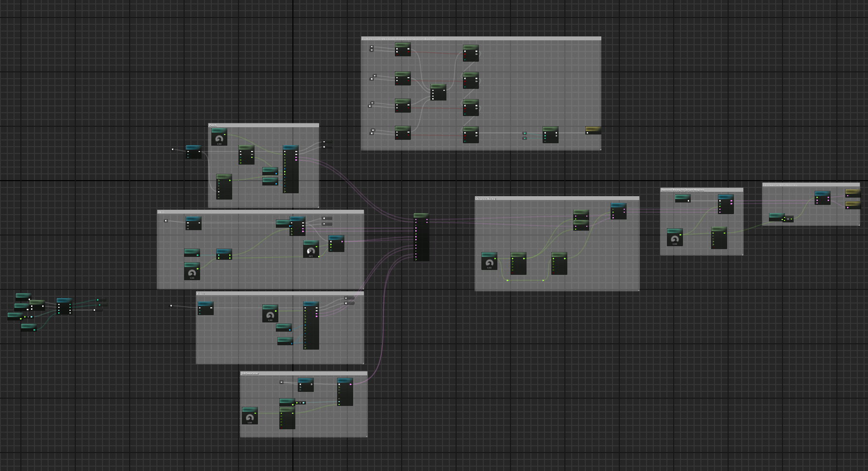Select blue-header node in Final Gain comment
This screenshot has height=471, width=868.
822,198
